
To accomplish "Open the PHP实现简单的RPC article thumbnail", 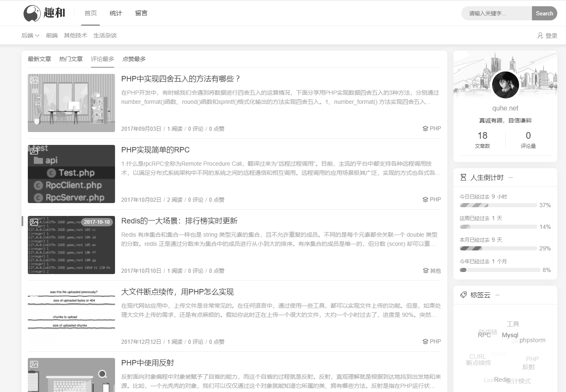I will pos(71,174).
